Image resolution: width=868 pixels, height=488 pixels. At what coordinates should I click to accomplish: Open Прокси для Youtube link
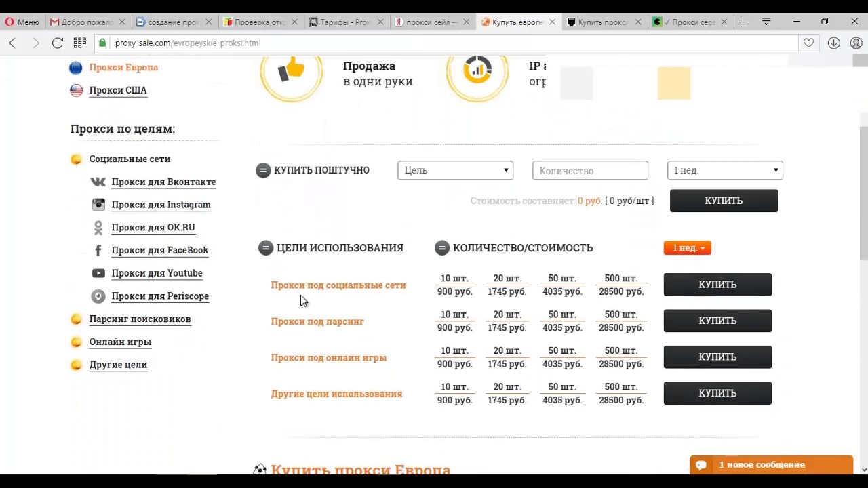tap(157, 273)
